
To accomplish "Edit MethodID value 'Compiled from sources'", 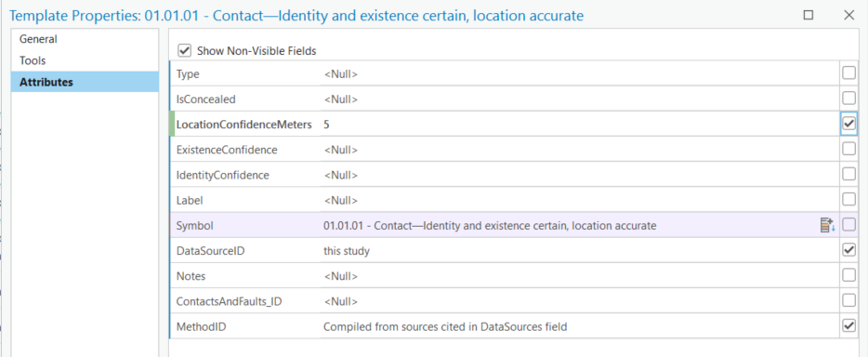I will click(x=579, y=326).
